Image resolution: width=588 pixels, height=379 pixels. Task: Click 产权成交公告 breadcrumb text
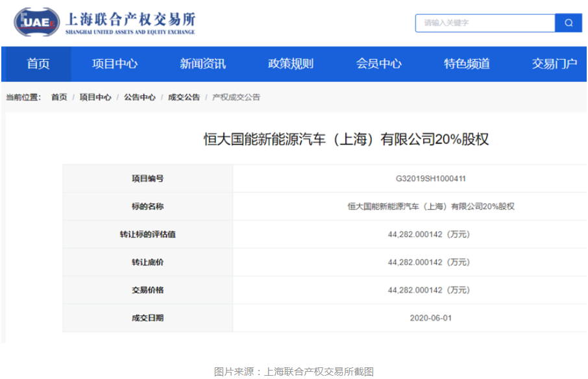pyautogui.click(x=236, y=97)
